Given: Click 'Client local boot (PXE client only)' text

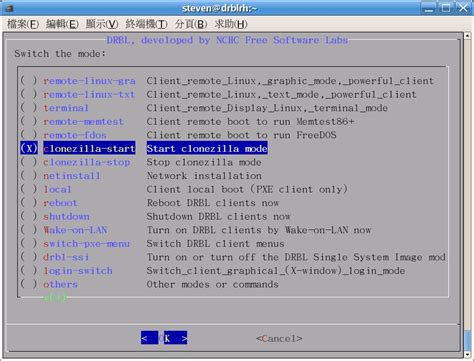Looking at the screenshot, I should click(247, 189).
